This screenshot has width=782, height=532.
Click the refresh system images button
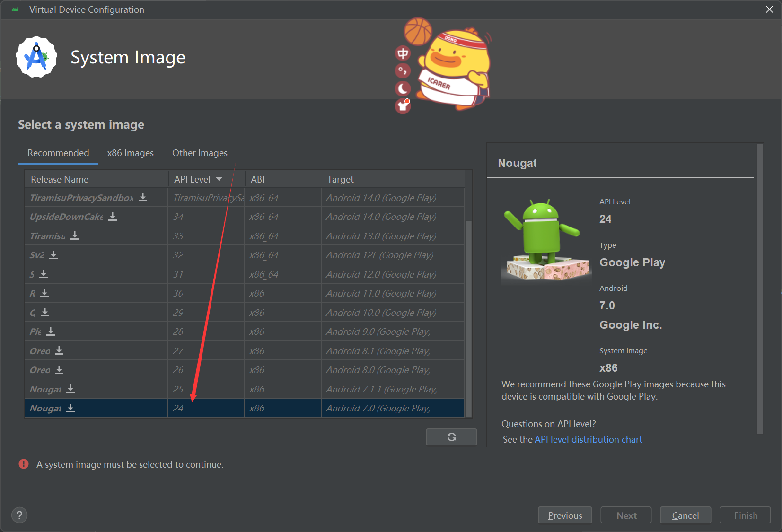(451, 437)
